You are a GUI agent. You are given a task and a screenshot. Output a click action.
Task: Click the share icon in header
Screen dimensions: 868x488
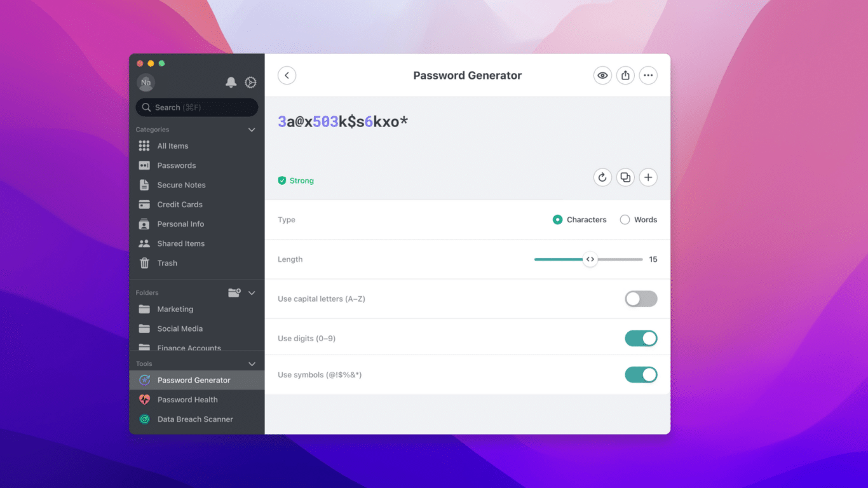click(x=625, y=76)
